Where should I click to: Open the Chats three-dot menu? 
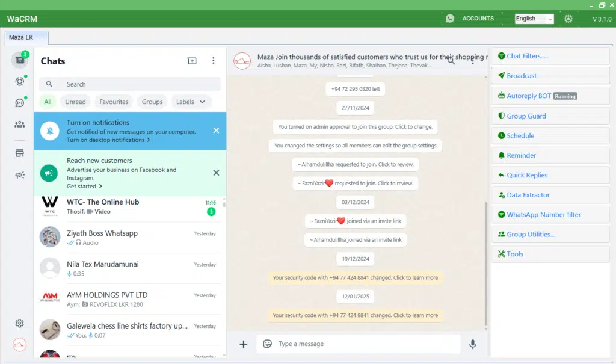point(213,61)
